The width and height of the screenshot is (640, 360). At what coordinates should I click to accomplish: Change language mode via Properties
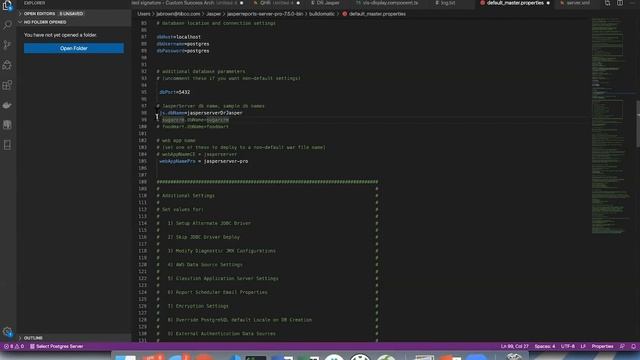point(602,347)
